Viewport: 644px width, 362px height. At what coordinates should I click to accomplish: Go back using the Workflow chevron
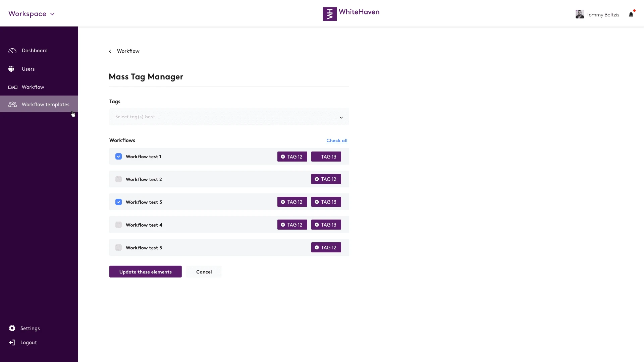click(x=110, y=51)
